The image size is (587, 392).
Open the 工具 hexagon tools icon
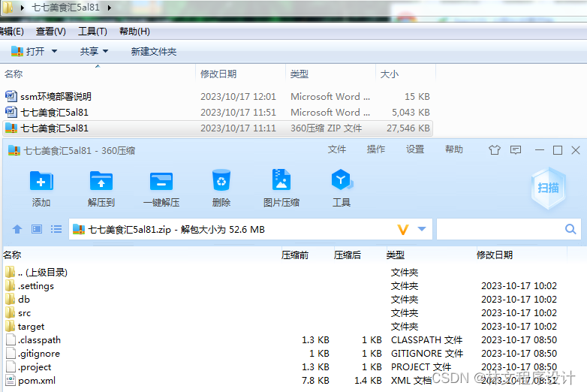[x=342, y=179]
